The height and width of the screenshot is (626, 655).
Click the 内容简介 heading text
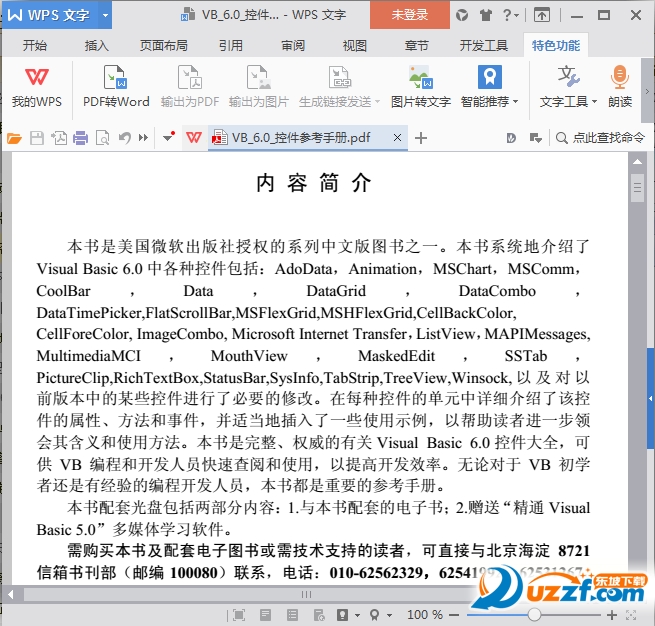coord(314,183)
